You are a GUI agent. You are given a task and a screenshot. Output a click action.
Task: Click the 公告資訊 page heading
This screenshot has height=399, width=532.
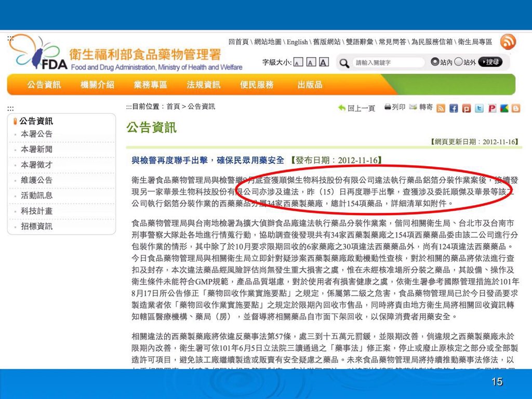coord(151,128)
